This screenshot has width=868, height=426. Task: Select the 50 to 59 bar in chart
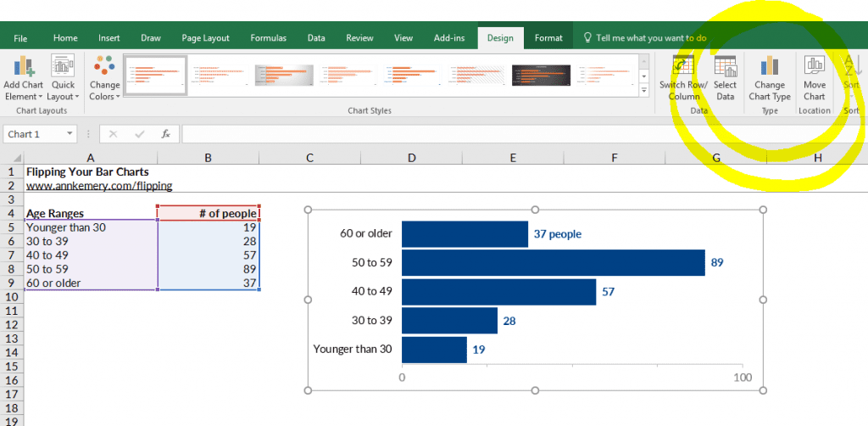[553, 263]
